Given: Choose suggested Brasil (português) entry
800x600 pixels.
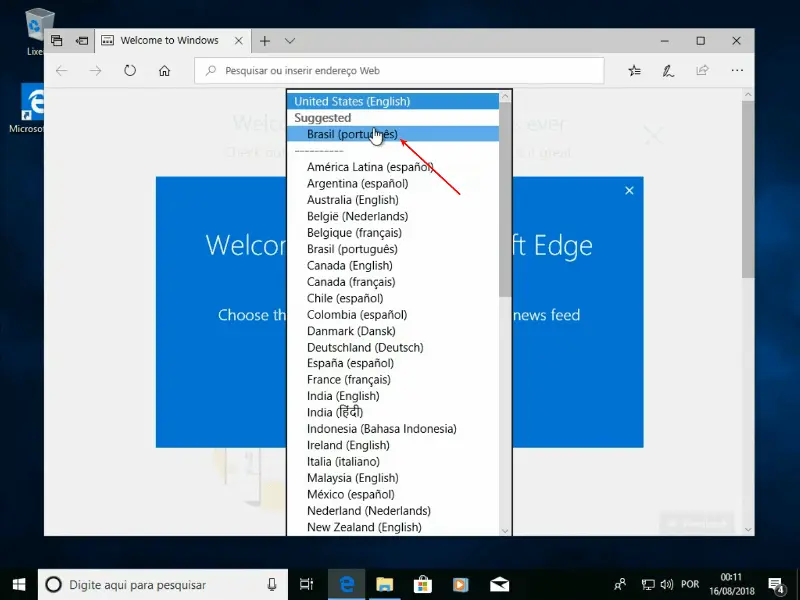Looking at the screenshot, I should (x=393, y=134).
